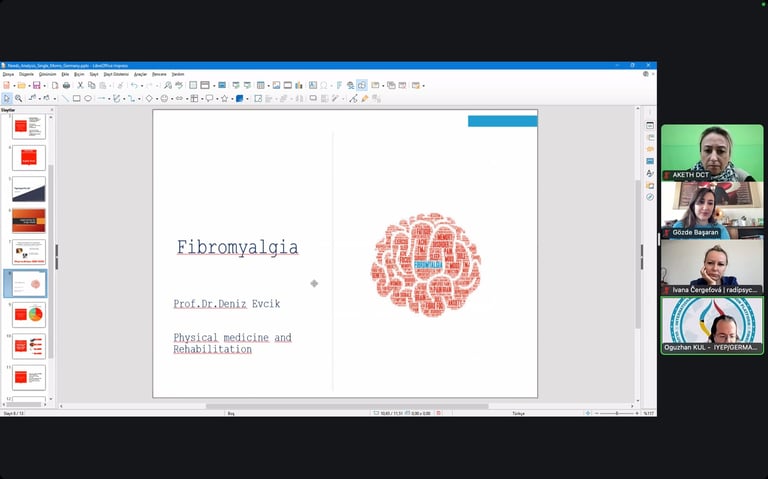Click the 'Prof.Dr.Deniz Evcik' text on slide
This screenshot has height=479, width=768.
227,304
